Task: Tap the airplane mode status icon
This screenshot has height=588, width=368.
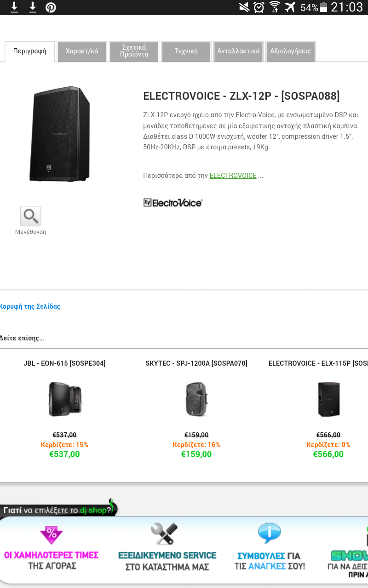Action: click(x=290, y=7)
